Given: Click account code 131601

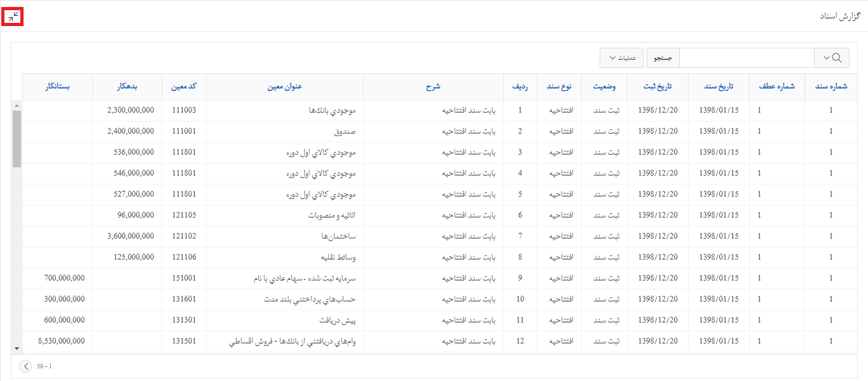Looking at the screenshot, I should 184,299.
